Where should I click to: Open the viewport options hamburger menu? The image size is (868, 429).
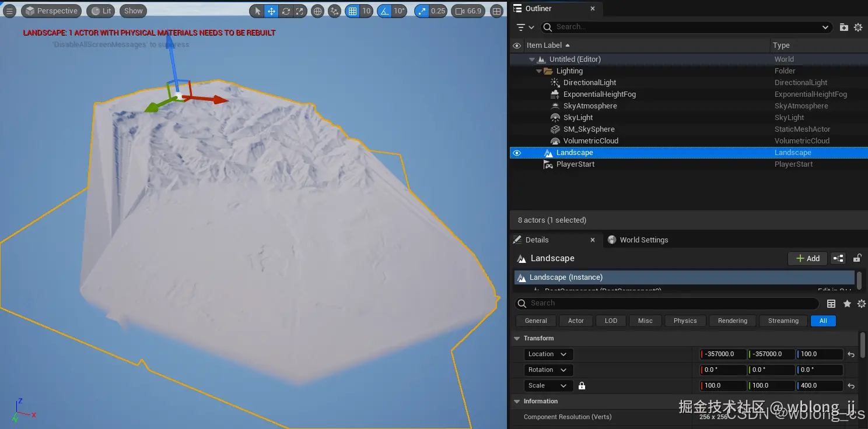[9, 11]
